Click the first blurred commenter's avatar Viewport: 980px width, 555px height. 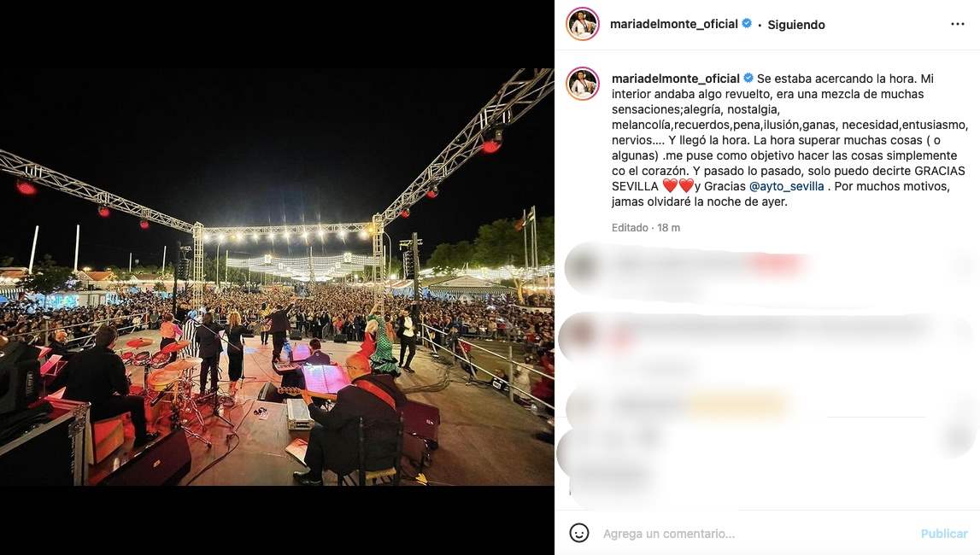pos(584,266)
